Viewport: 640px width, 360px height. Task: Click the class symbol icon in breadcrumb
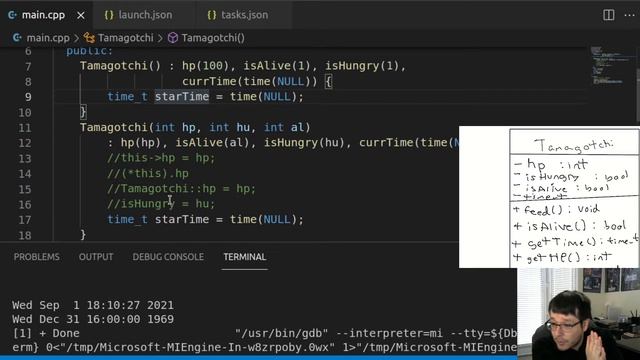click(x=89, y=38)
